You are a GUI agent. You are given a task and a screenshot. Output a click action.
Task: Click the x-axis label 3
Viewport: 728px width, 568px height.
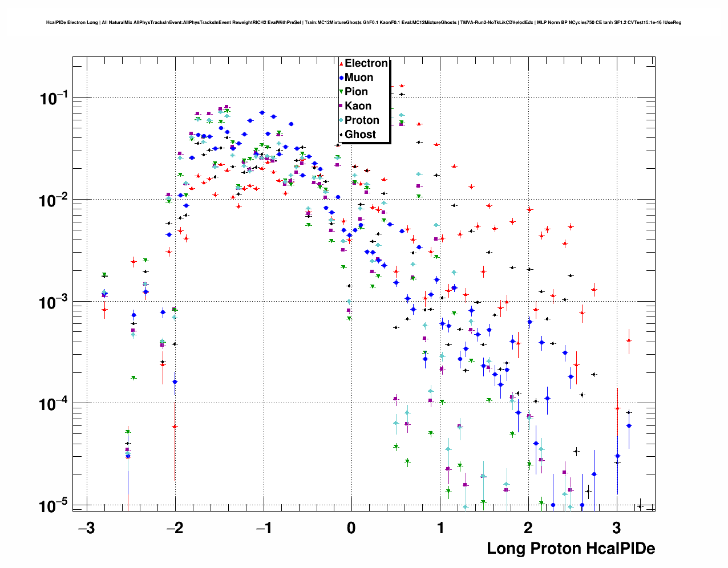point(617,528)
